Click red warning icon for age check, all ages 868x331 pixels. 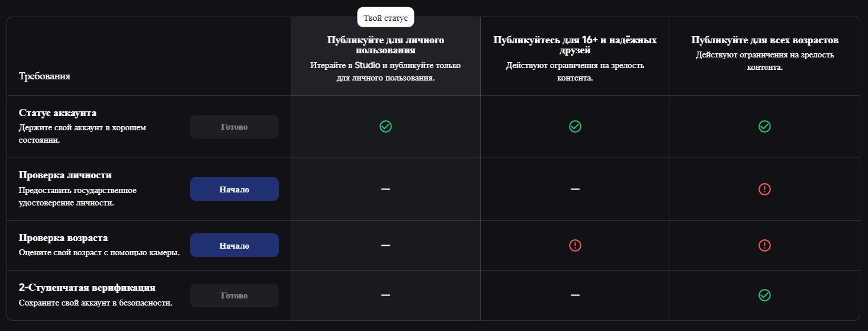(x=764, y=245)
